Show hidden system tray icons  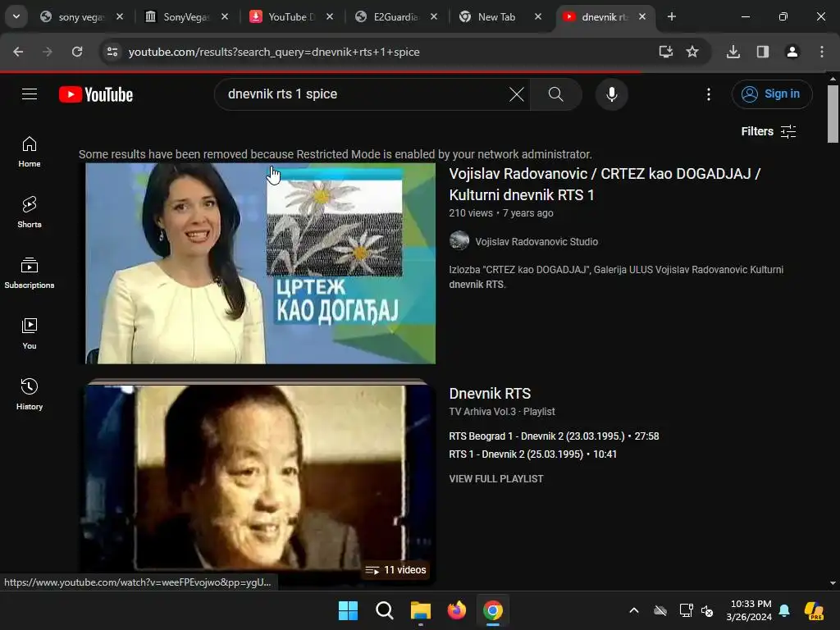pyautogui.click(x=634, y=610)
